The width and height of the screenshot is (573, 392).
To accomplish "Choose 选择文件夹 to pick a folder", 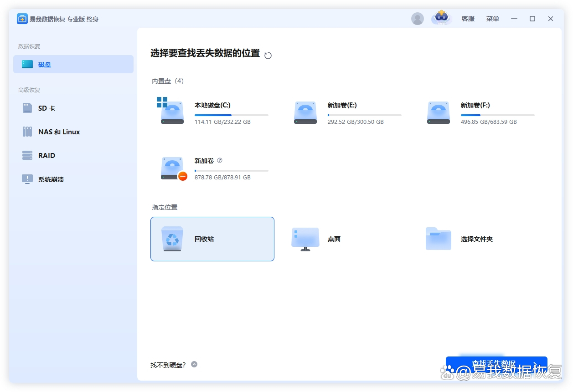I will tap(477, 239).
